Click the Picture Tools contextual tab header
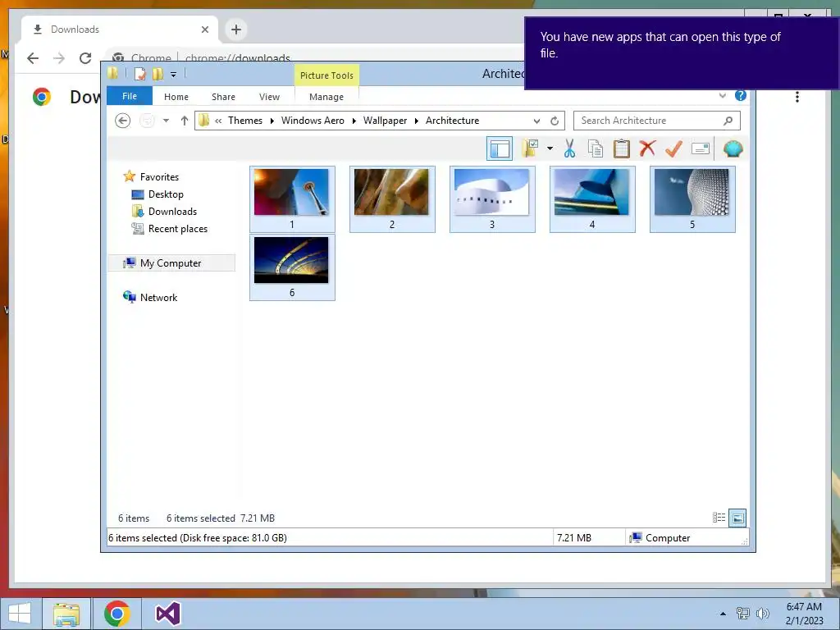This screenshot has height=630, width=840. click(x=326, y=75)
